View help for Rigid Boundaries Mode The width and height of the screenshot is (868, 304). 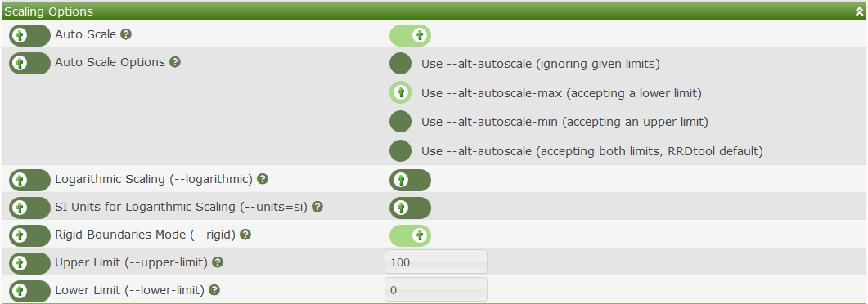(x=245, y=235)
